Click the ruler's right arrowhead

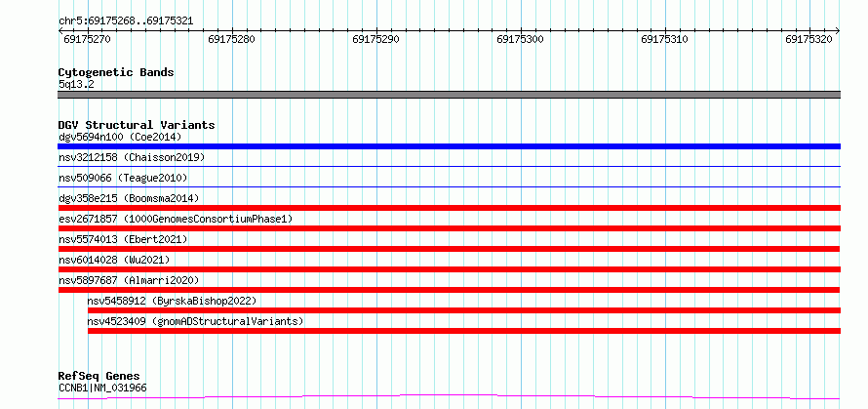tap(838, 31)
